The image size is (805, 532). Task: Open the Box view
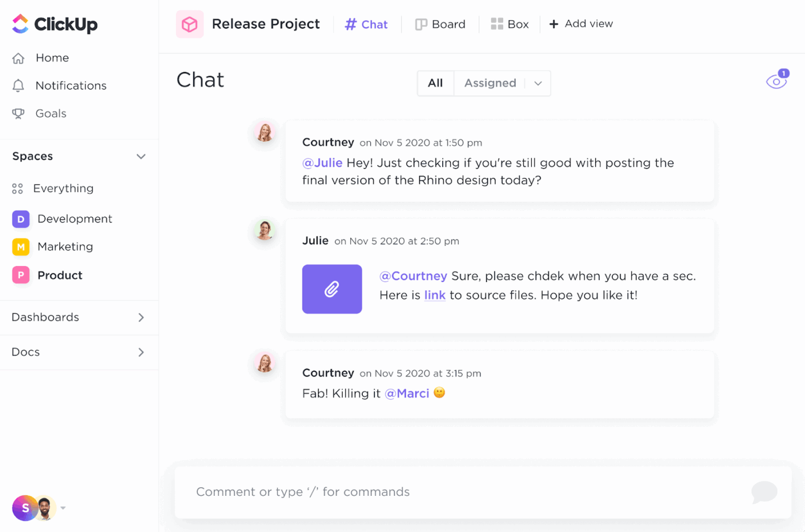click(x=510, y=24)
